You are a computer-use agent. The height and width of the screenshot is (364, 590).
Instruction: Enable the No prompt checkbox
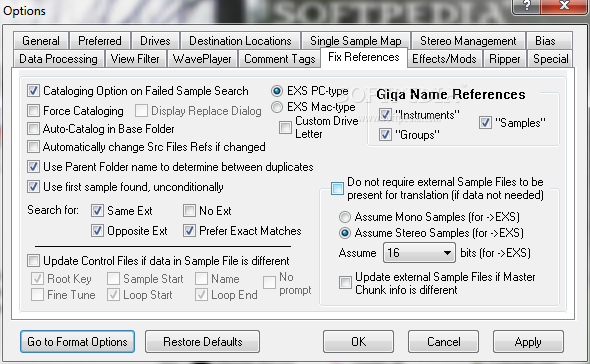[x=269, y=283]
